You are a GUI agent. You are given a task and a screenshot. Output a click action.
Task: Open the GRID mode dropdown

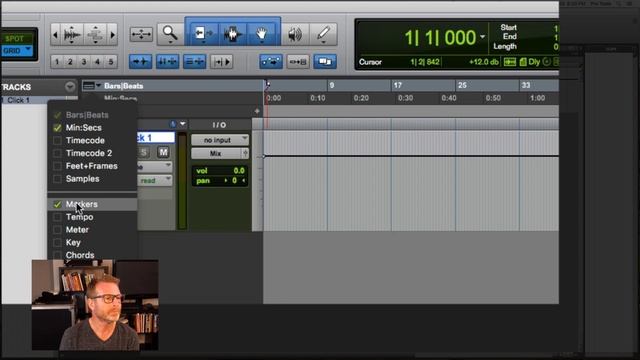tap(28, 50)
